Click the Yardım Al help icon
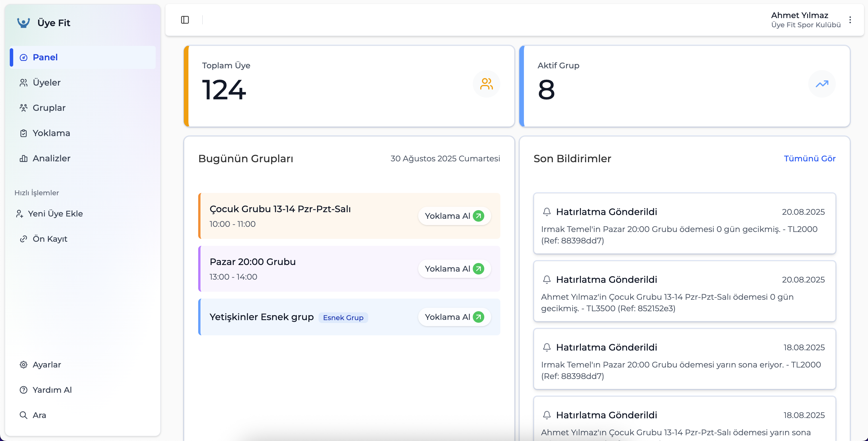Image resolution: width=868 pixels, height=441 pixels. pos(23,390)
